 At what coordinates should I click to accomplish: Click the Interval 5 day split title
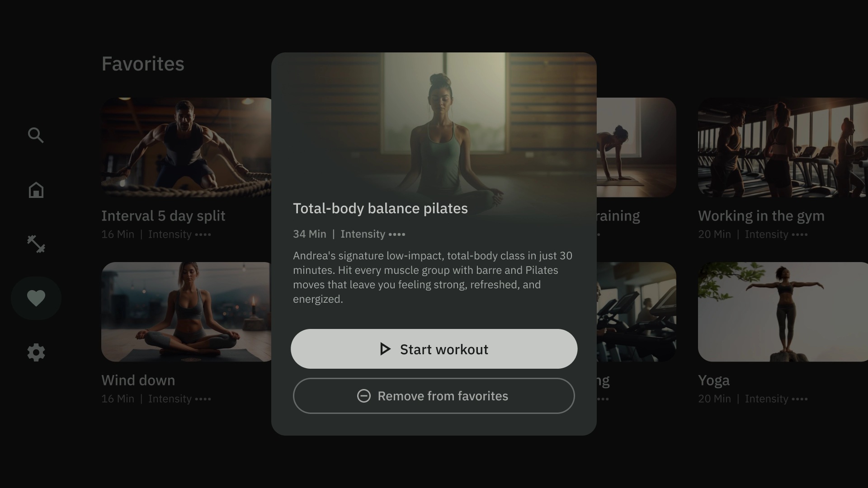tap(163, 216)
